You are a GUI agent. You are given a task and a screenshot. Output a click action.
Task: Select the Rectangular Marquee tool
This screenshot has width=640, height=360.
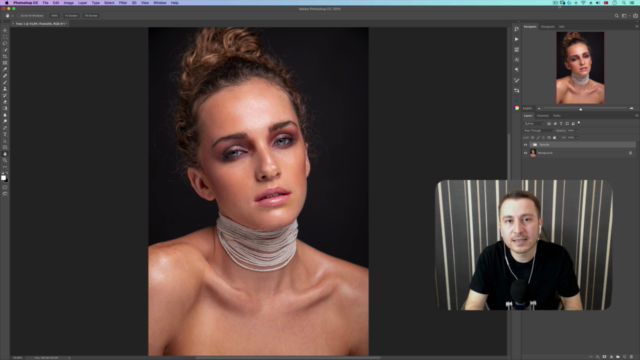[x=5, y=37]
